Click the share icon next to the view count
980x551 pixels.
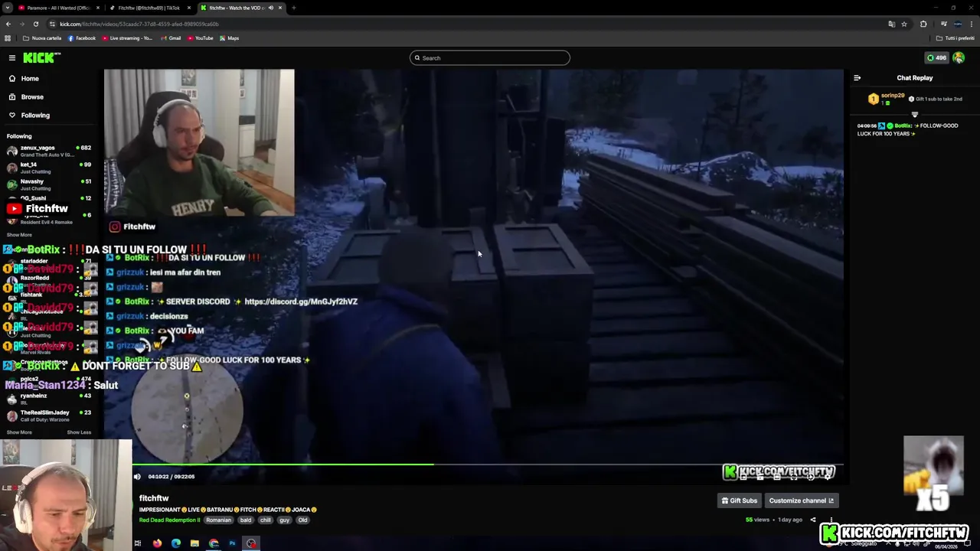point(813,520)
